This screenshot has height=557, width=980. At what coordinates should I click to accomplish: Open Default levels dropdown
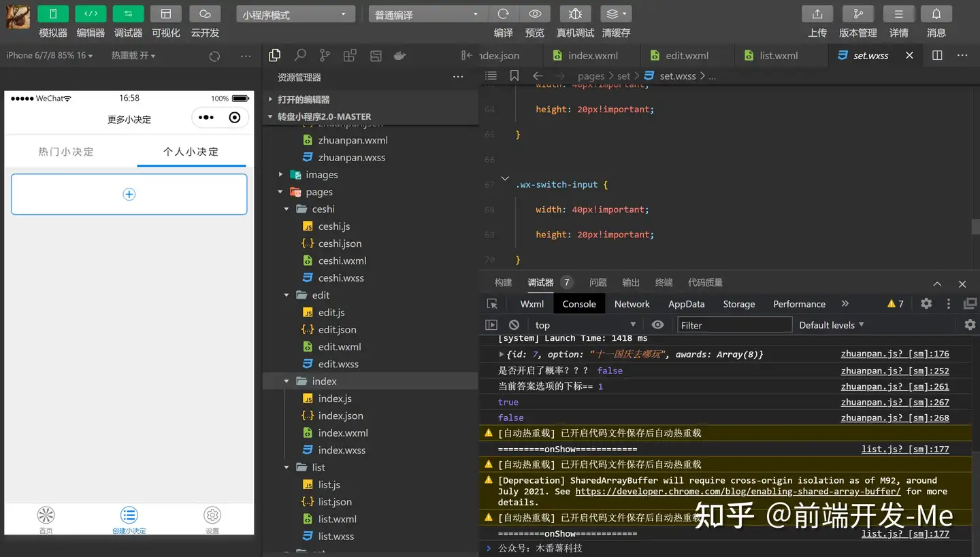[x=832, y=325]
